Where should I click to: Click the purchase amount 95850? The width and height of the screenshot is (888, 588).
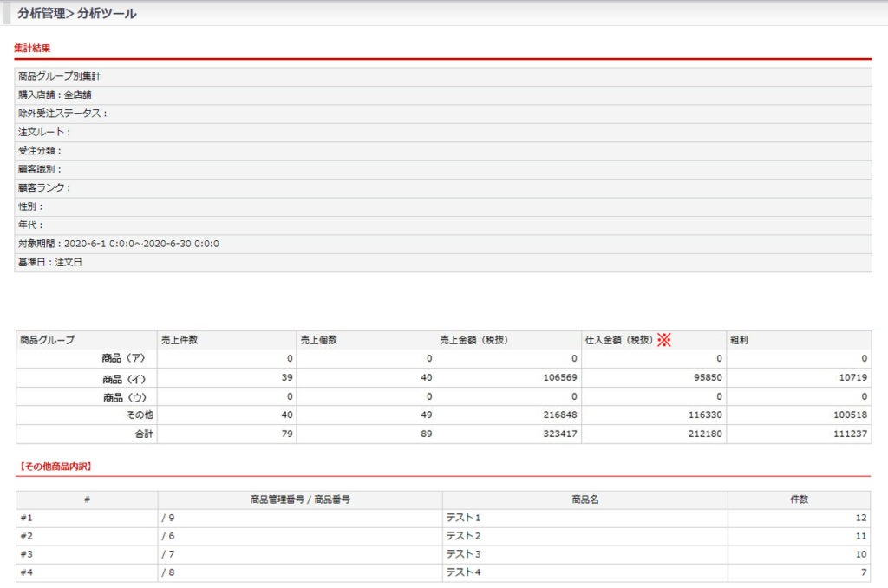click(708, 378)
